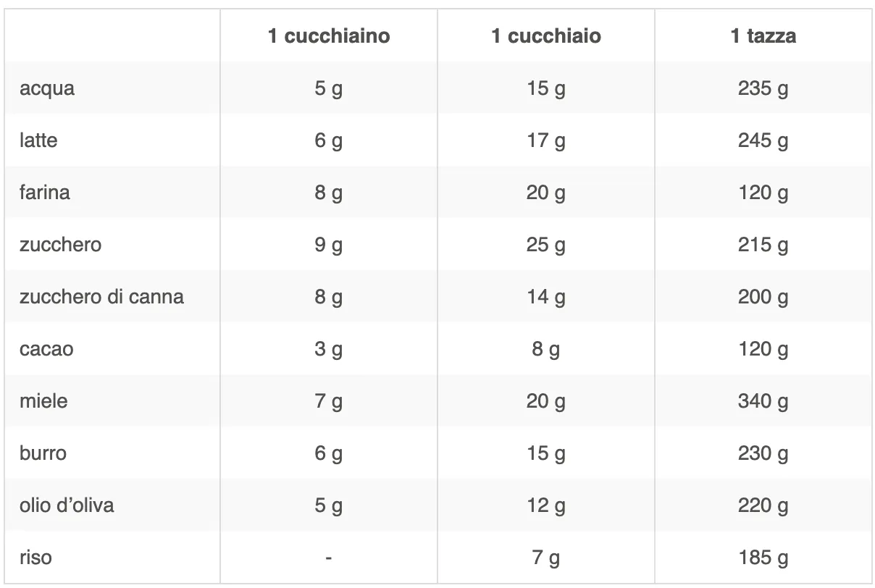Click the 185 g cup value for riso
Screen dimensions: 875x588
pos(763,558)
